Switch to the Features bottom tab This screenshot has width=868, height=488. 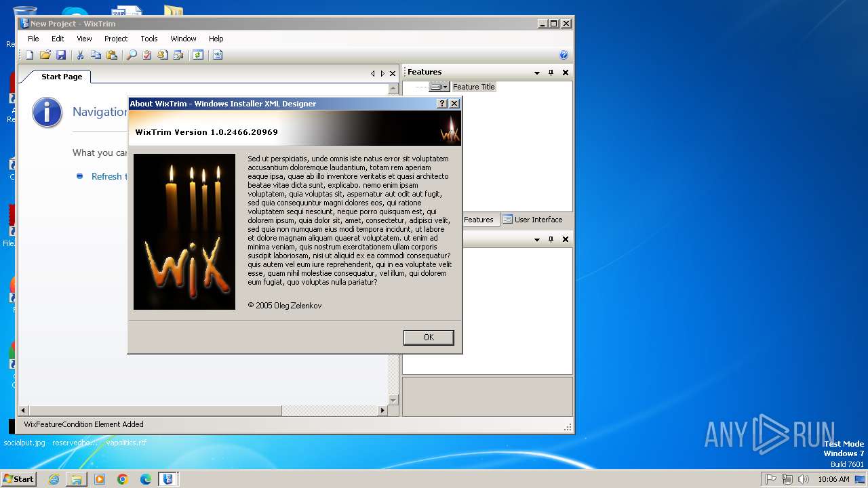[479, 220]
